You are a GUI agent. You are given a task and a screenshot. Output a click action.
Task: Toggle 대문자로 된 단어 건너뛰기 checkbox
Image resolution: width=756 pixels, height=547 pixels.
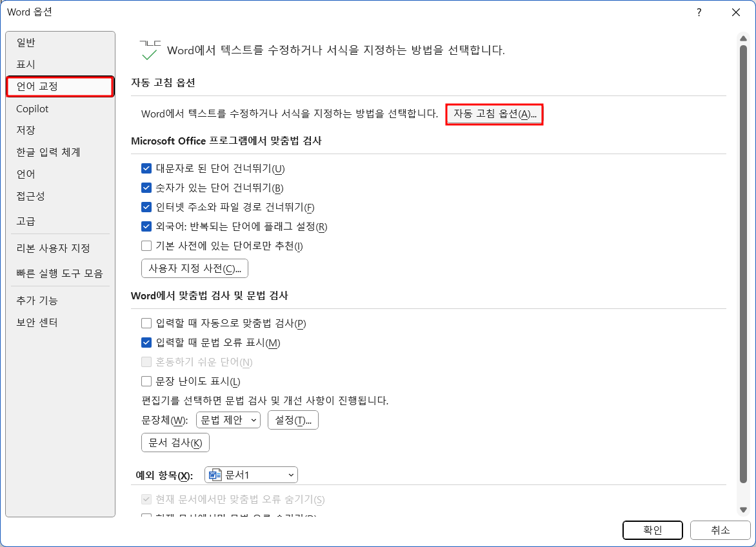point(146,168)
